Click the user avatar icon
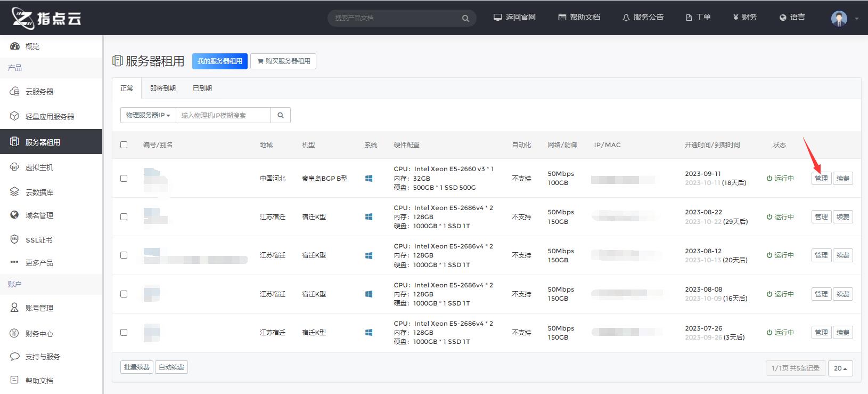868x394 pixels. tap(839, 18)
